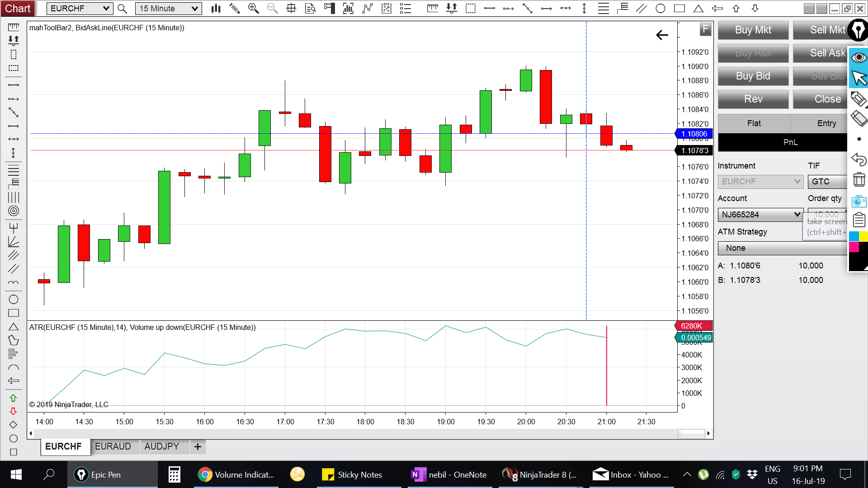This screenshot has width=868, height=488.
Task: Open the EURCHF instrument dropdown in toolbar
Action: pos(80,8)
